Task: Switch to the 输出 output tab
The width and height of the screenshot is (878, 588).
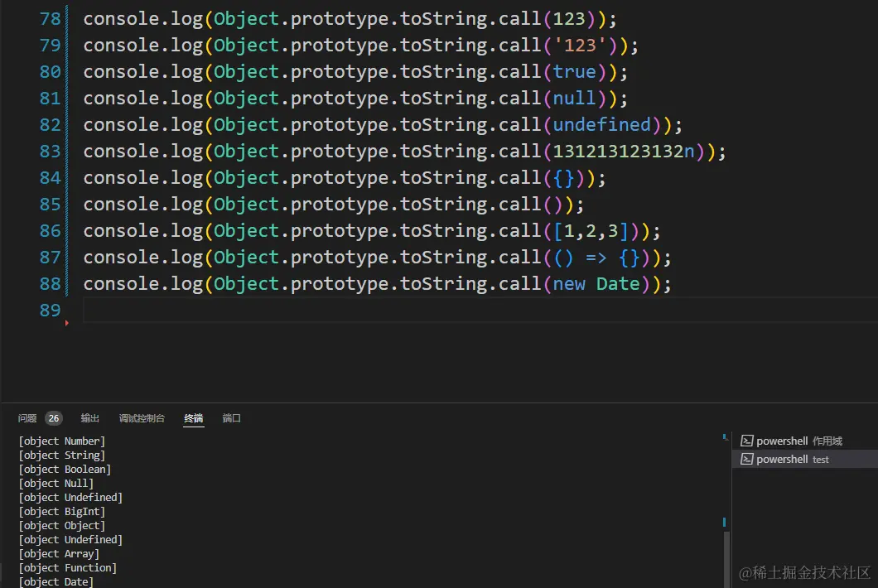Action: 89,418
